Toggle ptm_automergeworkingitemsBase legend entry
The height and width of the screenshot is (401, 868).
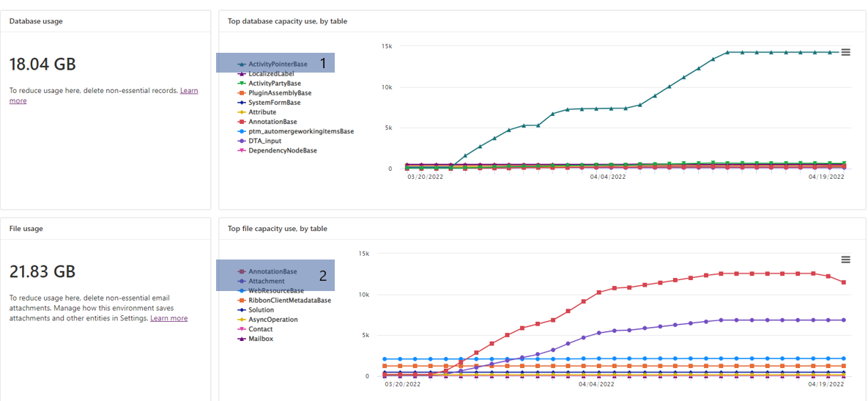(x=295, y=131)
